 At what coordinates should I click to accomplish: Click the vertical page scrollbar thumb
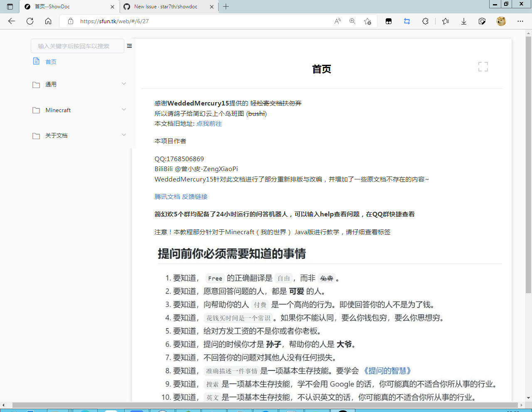(x=529, y=164)
